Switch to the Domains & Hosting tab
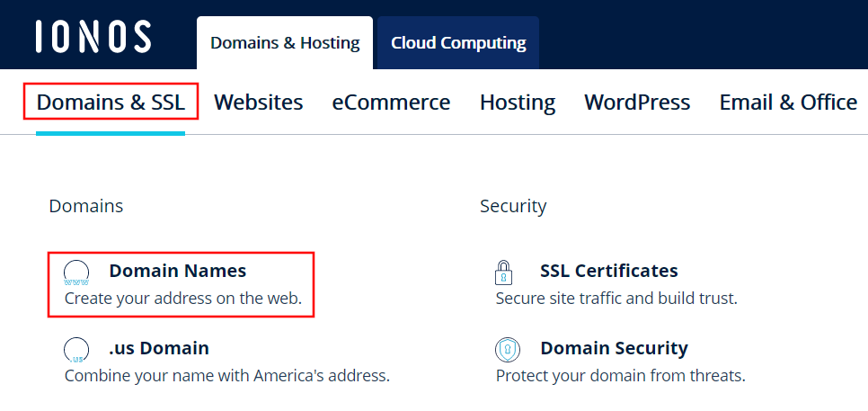This screenshot has height=411, width=868. [284, 43]
